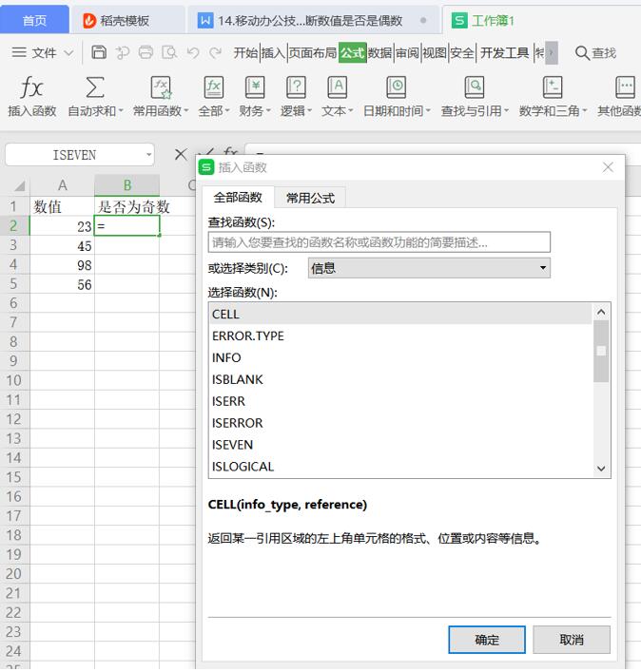Click the 查找函数 search input field
This screenshot has width=641, height=672.
[379, 242]
